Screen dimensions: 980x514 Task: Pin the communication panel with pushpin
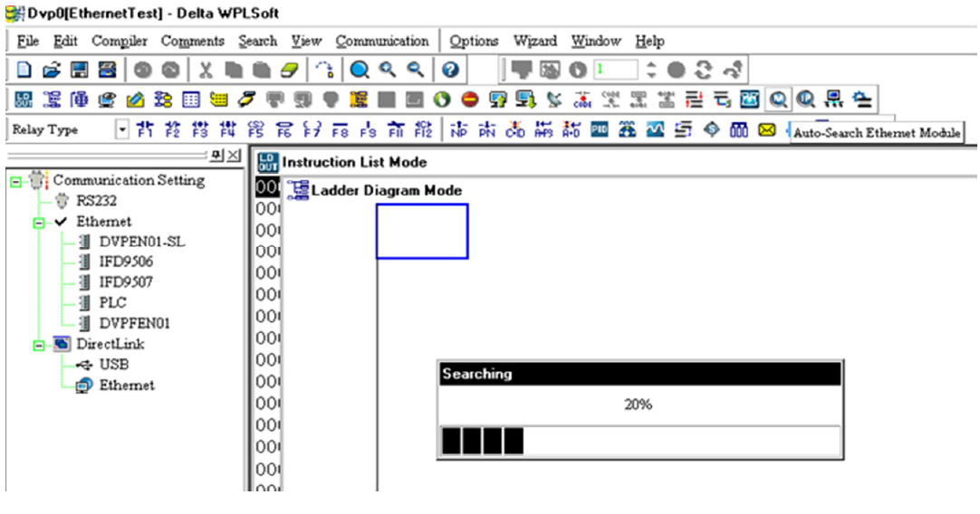point(218,157)
